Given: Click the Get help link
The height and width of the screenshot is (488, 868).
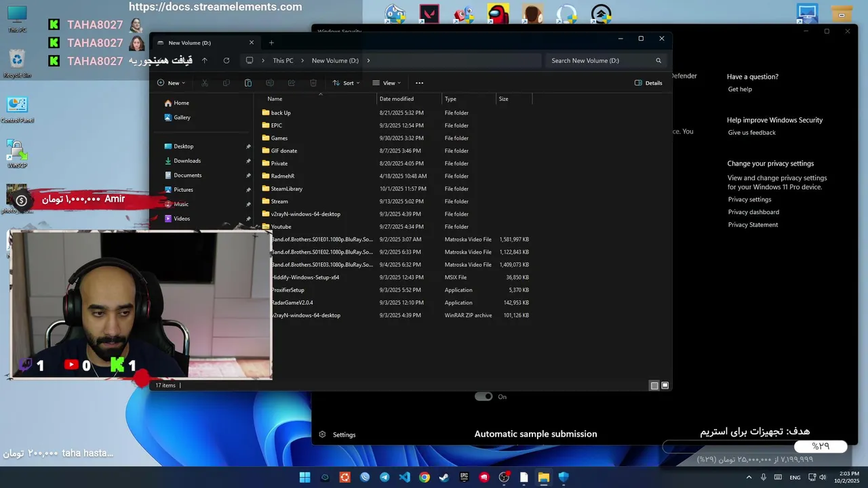Looking at the screenshot, I should coord(740,89).
